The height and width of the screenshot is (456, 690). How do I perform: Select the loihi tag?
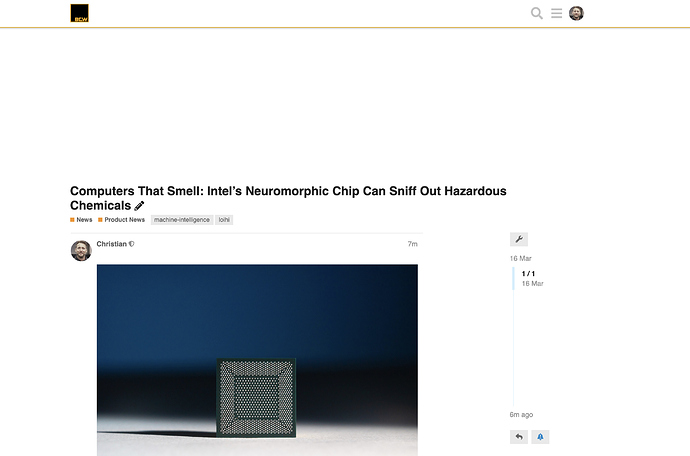click(224, 220)
